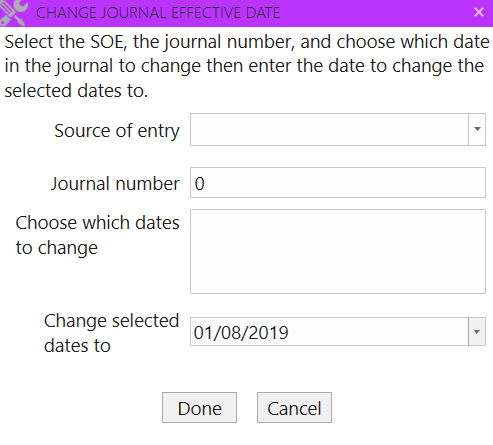Click the Journal number label

coord(115,184)
